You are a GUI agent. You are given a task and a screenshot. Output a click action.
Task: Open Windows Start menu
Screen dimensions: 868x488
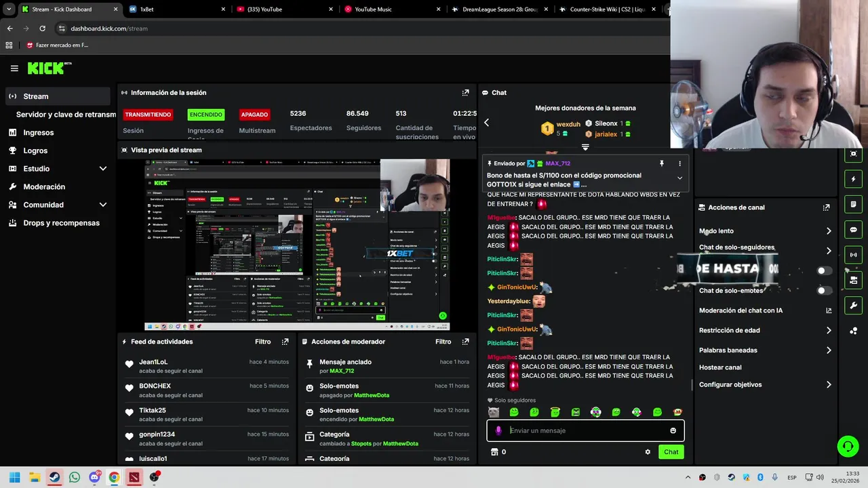[15, 477]
